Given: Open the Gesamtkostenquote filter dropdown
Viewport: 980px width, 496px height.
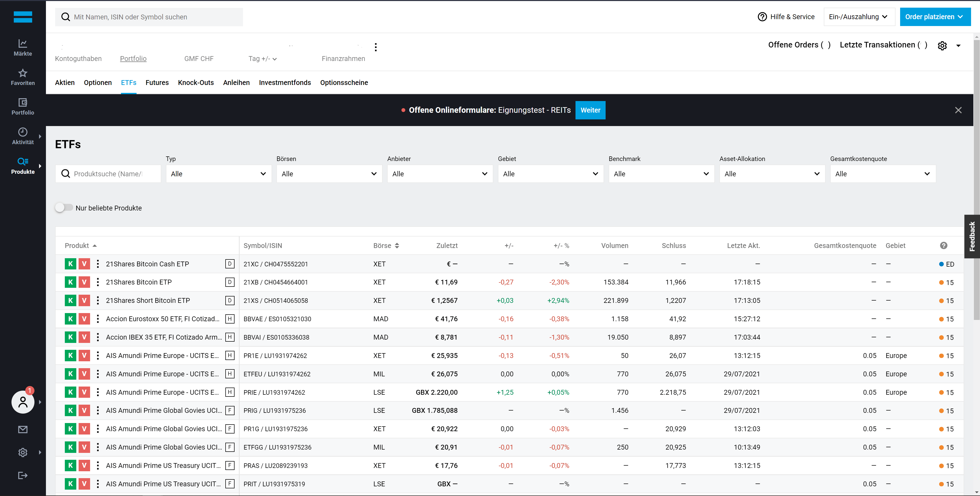Looking at the screenshot, I should 883,174.
